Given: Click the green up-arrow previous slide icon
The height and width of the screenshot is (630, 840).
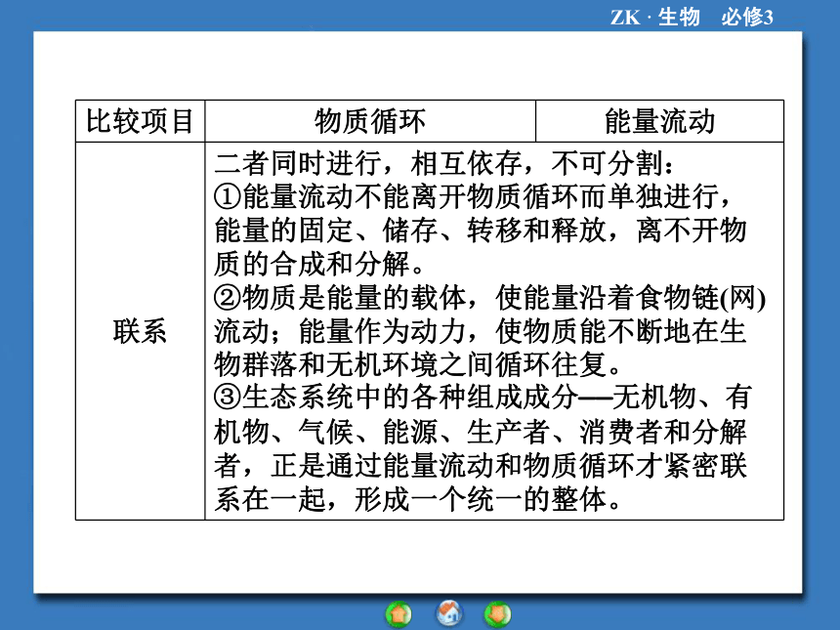Looking at the screenshot, I should point(399,614).
